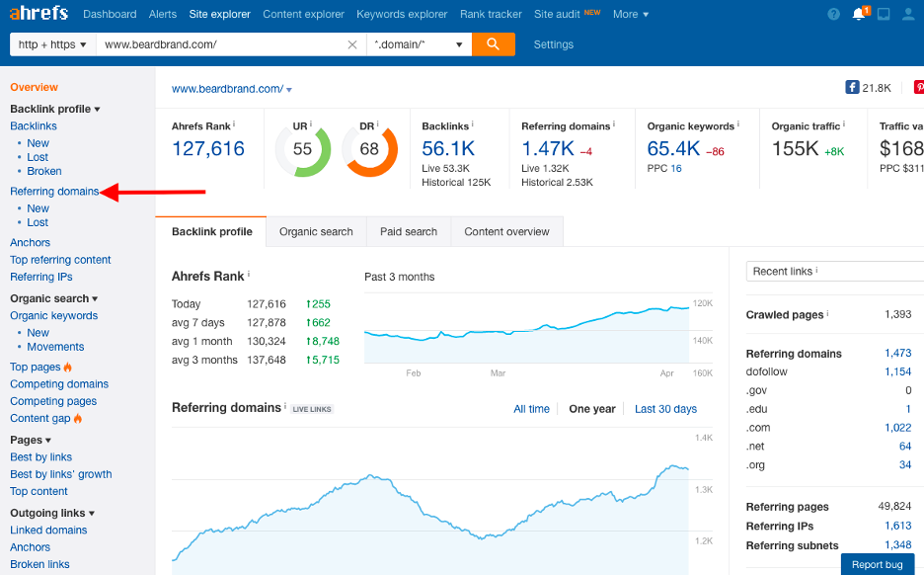This screenshot has height=575, width=924.
Task: Click the .com domains count 1,022
Action: [898, 428]
